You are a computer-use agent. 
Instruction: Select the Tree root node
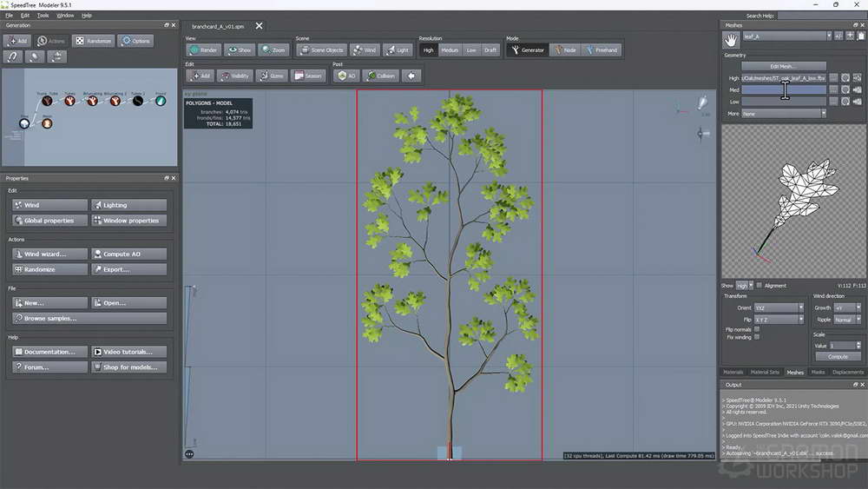click(24, 123)
